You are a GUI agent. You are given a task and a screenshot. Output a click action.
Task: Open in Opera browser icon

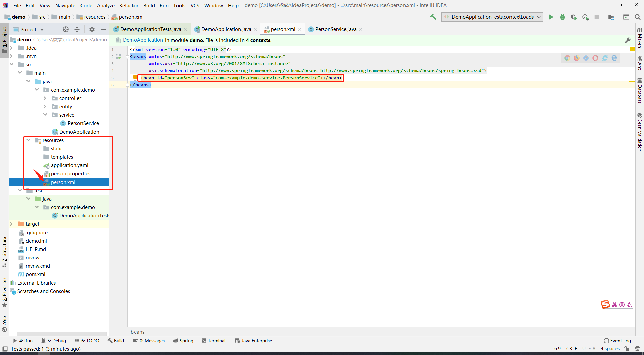pyautogui.click(x=595, y=58)
